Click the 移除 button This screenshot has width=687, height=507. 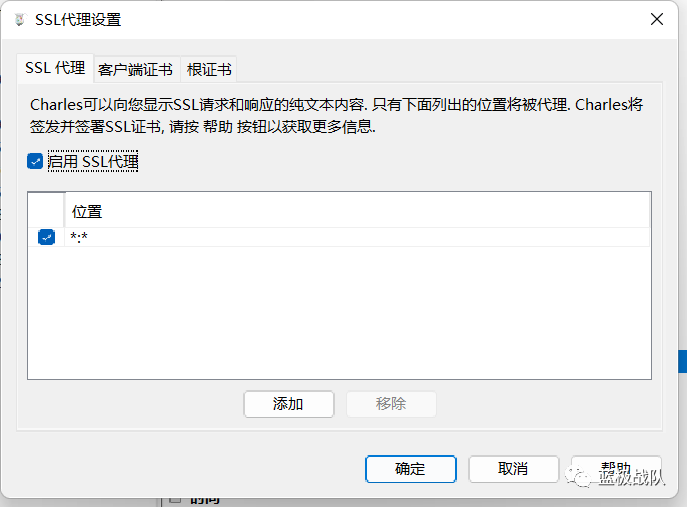tap(391, 404)
